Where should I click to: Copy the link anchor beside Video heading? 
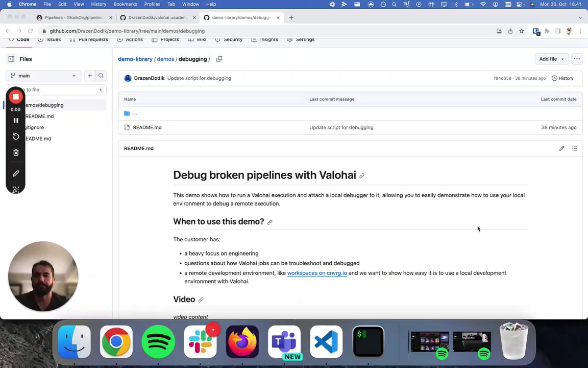(x=201, y=300)
